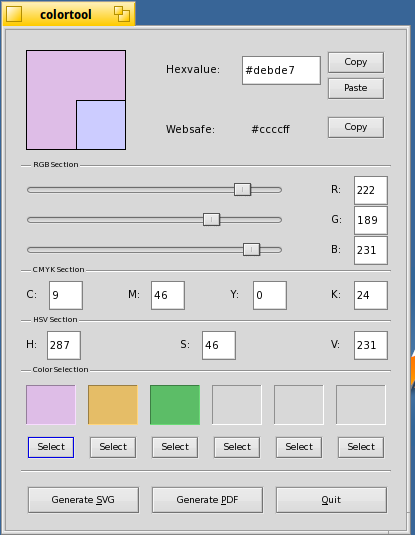The image size is (415, 535).
Task: Click the fifth empty color slot
Action: click(299, 405)
